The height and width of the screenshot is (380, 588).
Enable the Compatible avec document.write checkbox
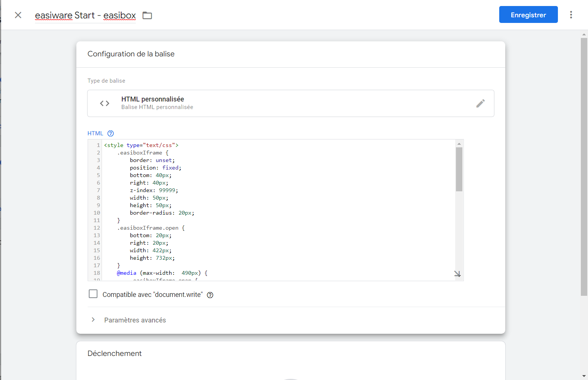pyautogui.click(x=93, y=294)
